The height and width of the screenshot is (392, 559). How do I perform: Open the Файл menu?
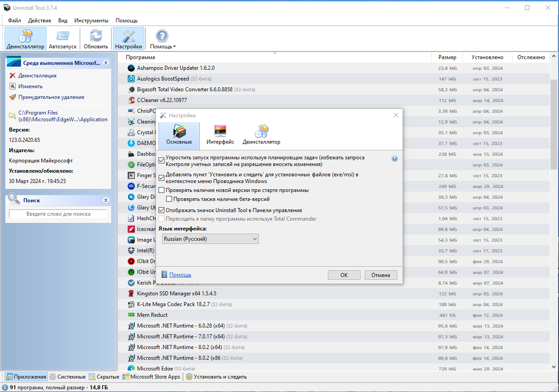tap(14, 21)
